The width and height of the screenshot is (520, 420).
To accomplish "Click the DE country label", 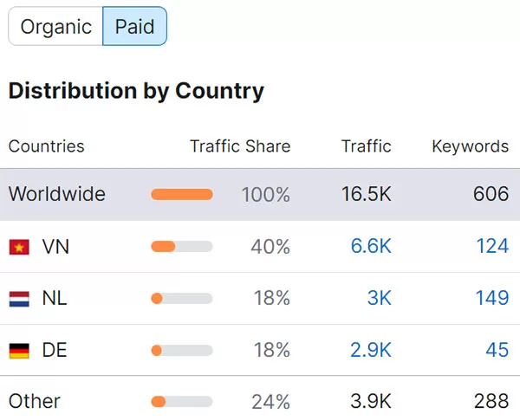I will point(55,350).
